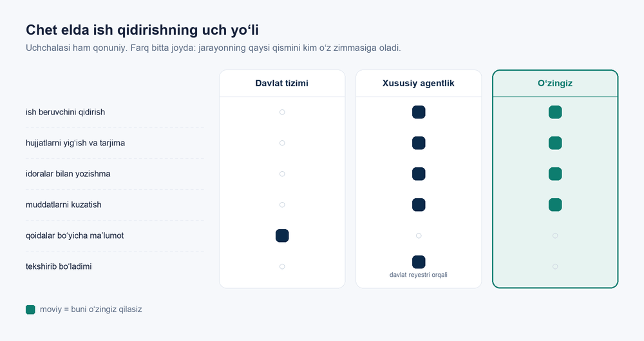Select empty circle for qoidalar bo‘yicha ma’lumot under Xususiy agentlik
This screenshot has height=341, width=644.
click(x=419, y=235)
